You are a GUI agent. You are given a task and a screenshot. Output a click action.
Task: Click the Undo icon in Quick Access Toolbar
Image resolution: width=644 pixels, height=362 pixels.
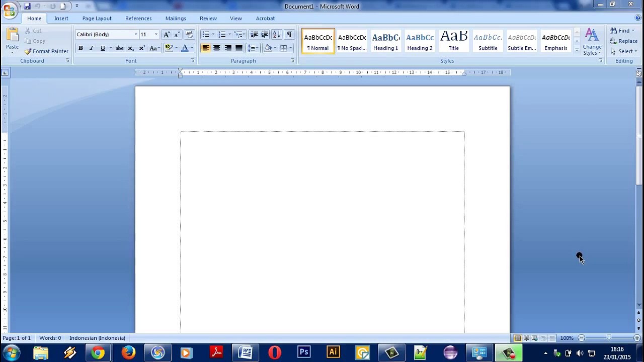tap(37, 6)
